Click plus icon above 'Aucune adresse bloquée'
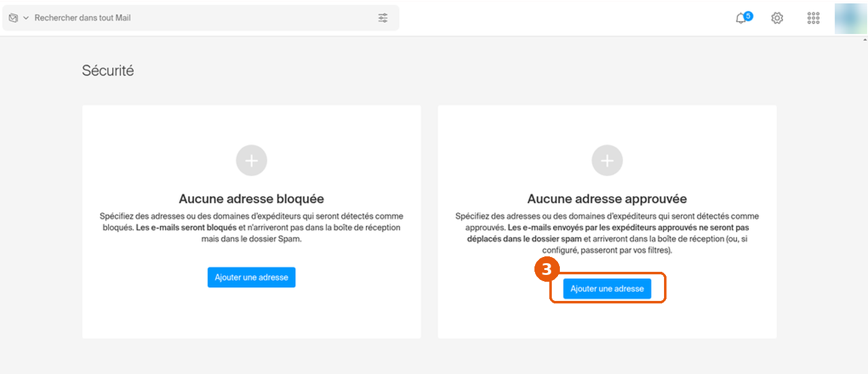This screenshot has width=868, height=374. 252,161
